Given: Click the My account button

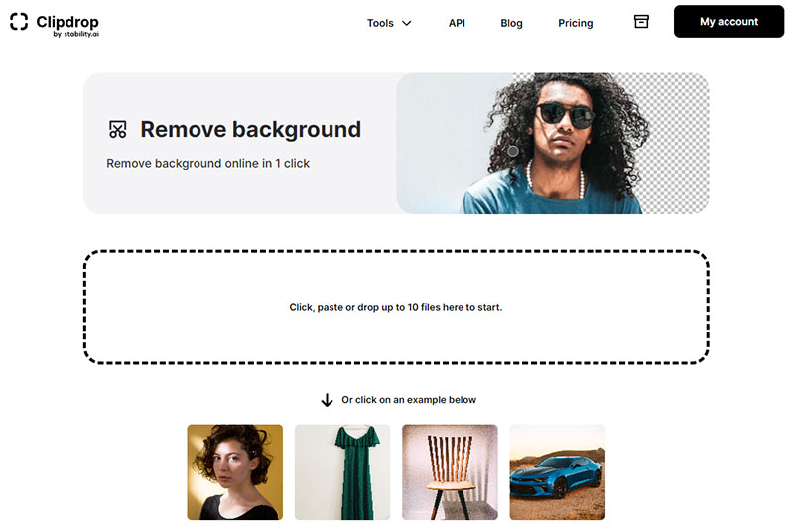Looking at the screenshot, I should click(x=728, y=21).
